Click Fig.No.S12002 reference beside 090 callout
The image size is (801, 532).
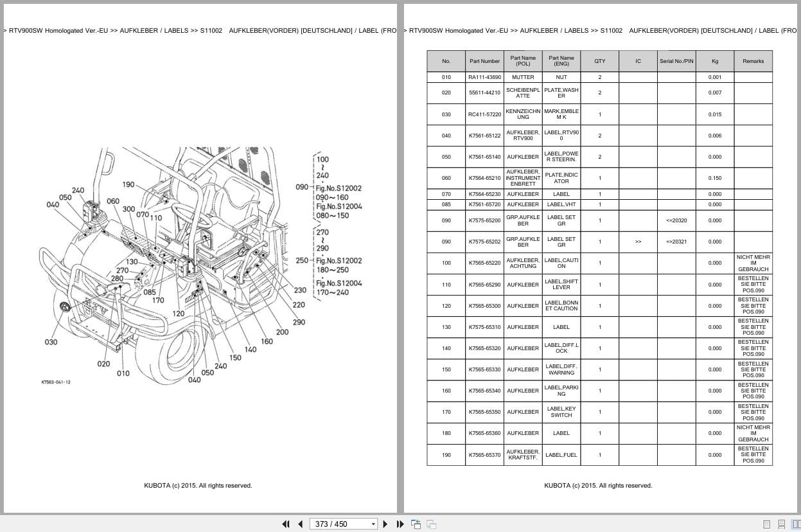pos(339,188)
